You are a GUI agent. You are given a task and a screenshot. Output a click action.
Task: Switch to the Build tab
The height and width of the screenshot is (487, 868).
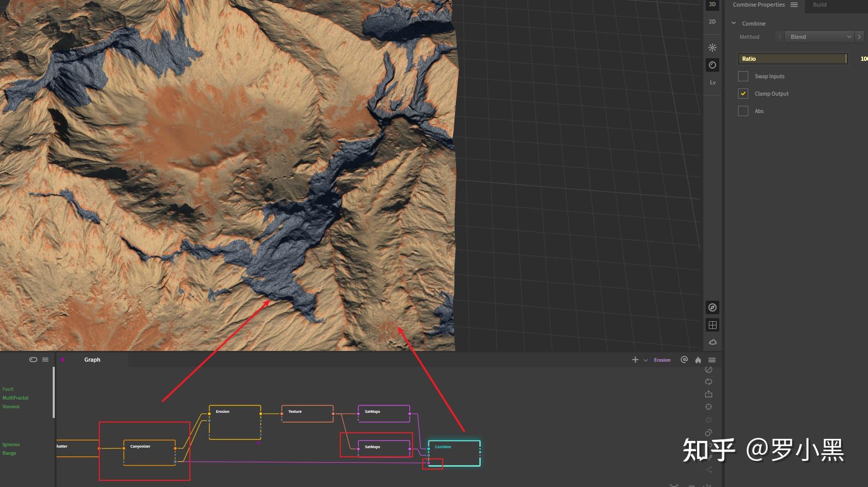point(819,5)
